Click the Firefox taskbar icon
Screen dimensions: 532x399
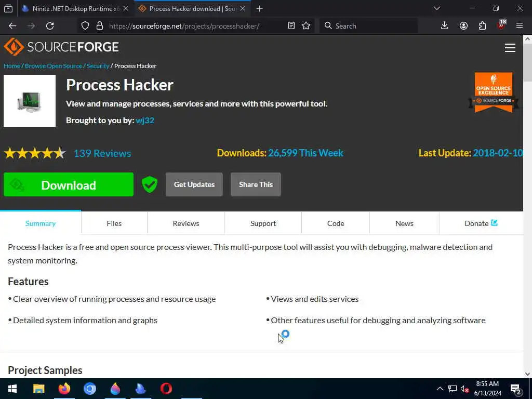click(x=64, y=389)
